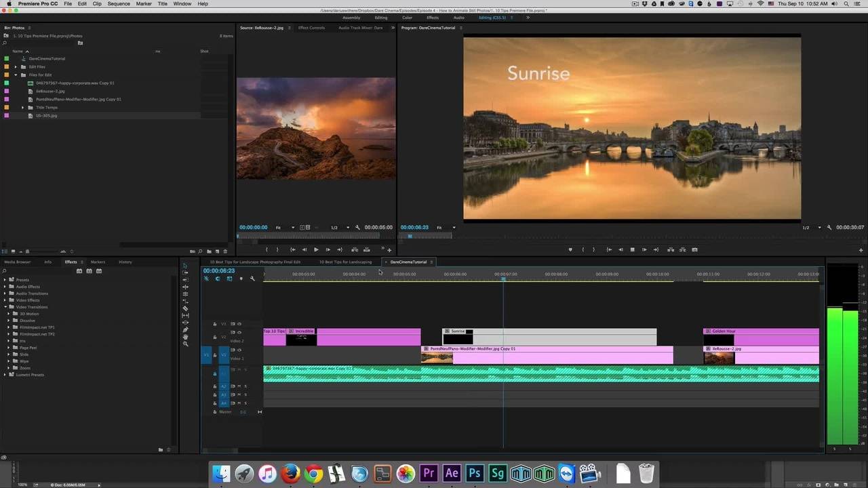Select the Razor tool in the tools panel
The image size is (868, 488).
point(185,308)
